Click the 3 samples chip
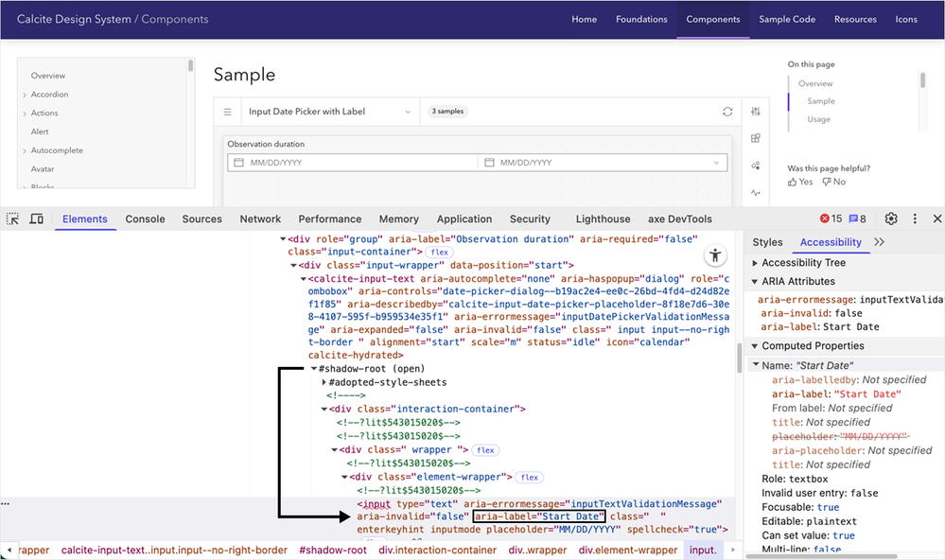Image resolution: width=945 pixels, height=560 pixels. pos(447,112)
